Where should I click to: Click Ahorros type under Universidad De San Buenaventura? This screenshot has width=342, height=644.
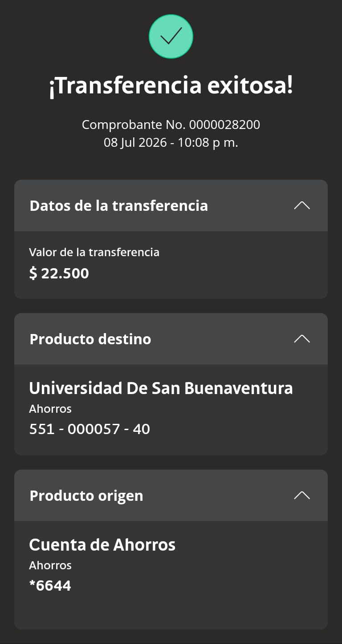point(50,409)
